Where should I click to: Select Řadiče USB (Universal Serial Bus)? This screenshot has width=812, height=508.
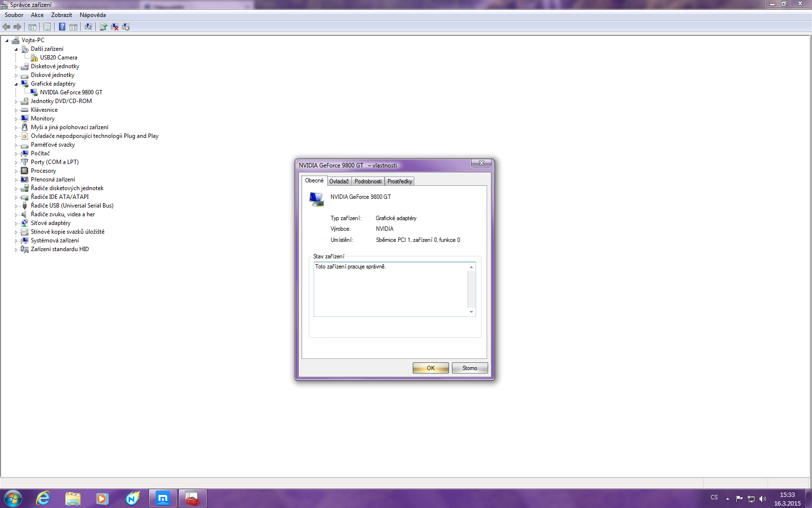click(72, 206)
